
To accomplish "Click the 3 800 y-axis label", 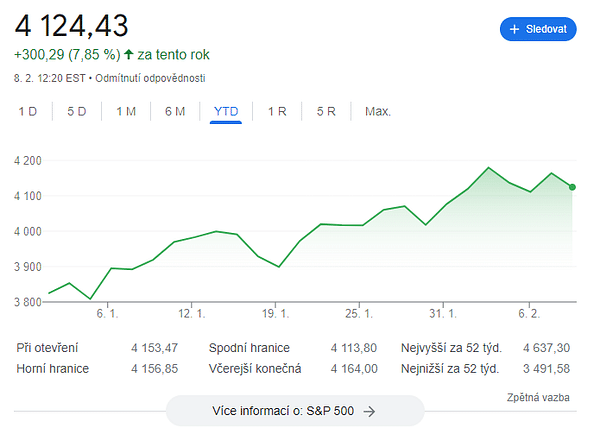I will point(28,302).
